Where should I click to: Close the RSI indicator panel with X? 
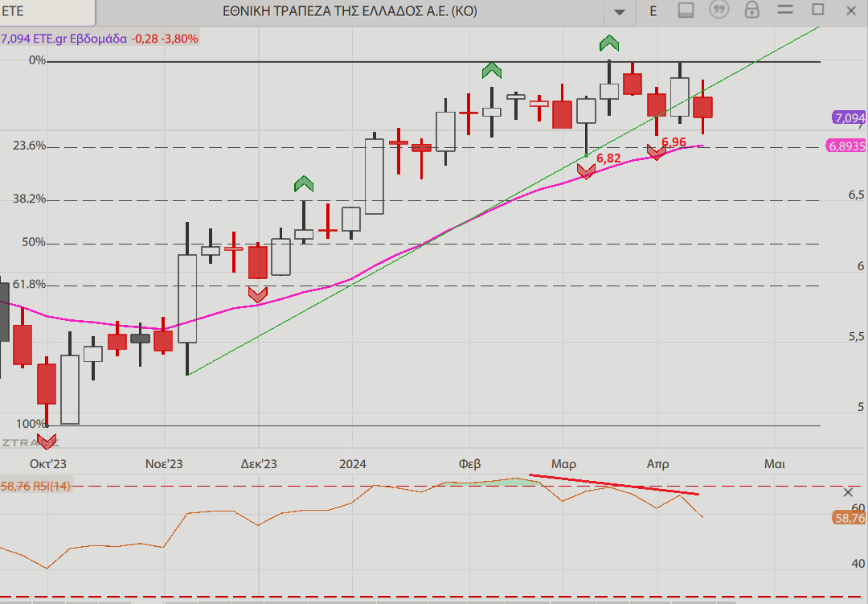848,492
